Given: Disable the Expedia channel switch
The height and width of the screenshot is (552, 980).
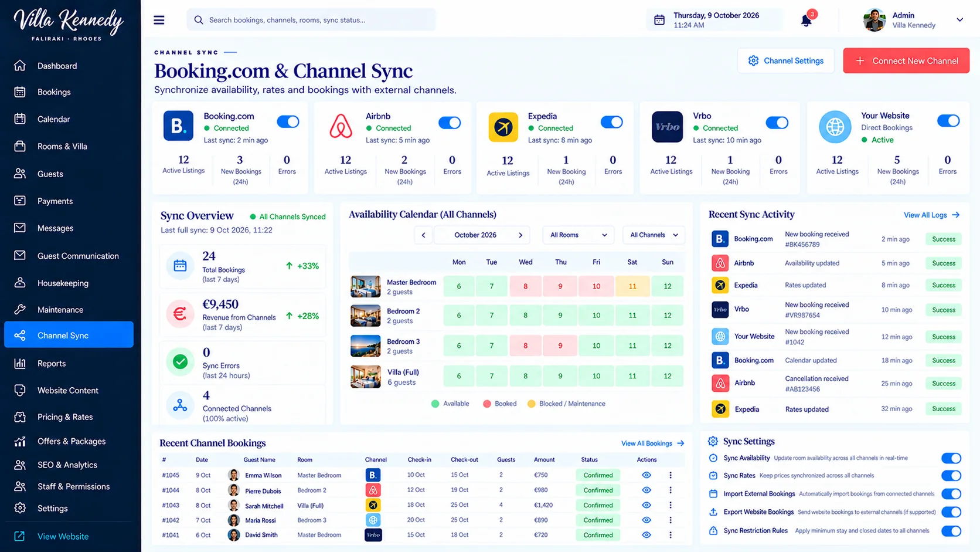Looking at the screenshot, I should point(611,122).
